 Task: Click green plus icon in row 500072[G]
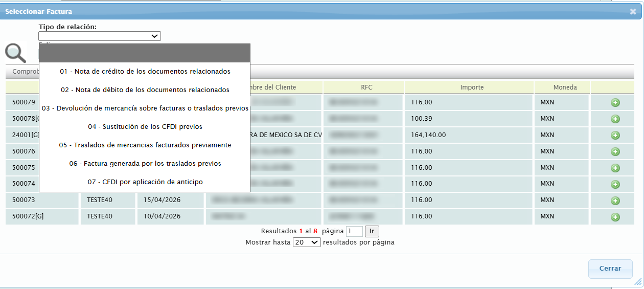(x=615, y=217)
